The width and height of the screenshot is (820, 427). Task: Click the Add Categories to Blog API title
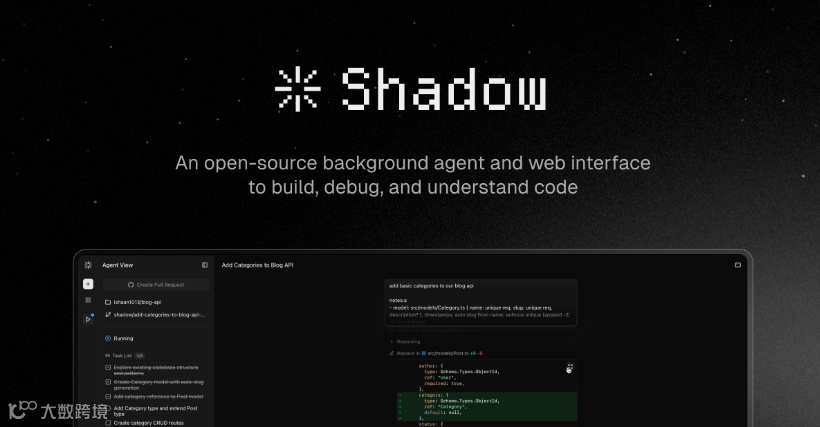257,265
